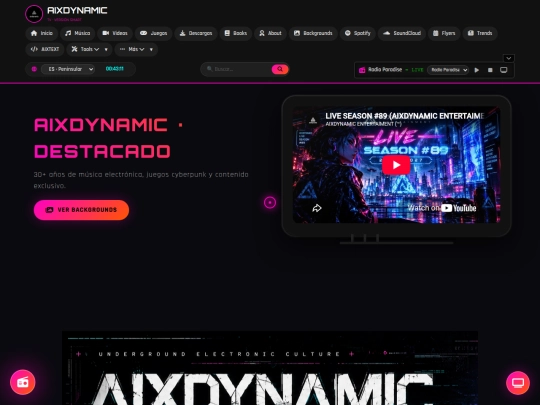
Task: Click the pink radio icon in player bar
Action: (x=362, y=70)
